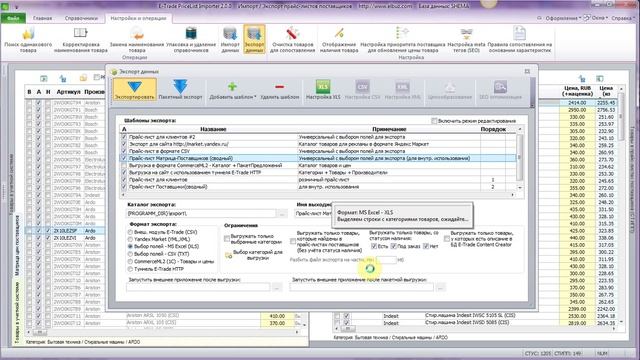This screenshot has width=640, height=360.
Task: Open 'Корректировка наименования товара' in the ribbon
Action: 80,40
